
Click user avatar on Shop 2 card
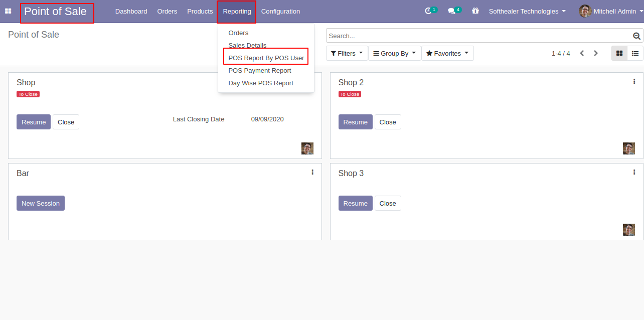[x=629, y=148]
